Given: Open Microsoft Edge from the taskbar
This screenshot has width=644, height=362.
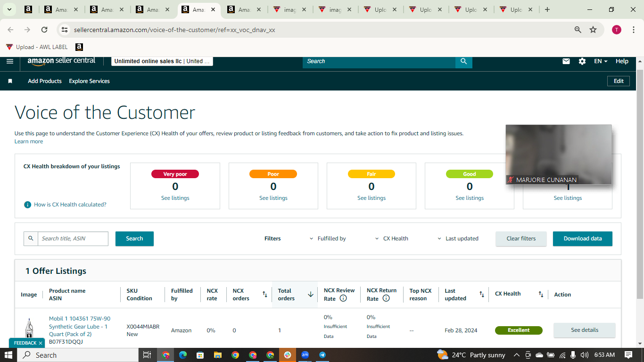Looking at the screenshot, I should tap(183, 355).
